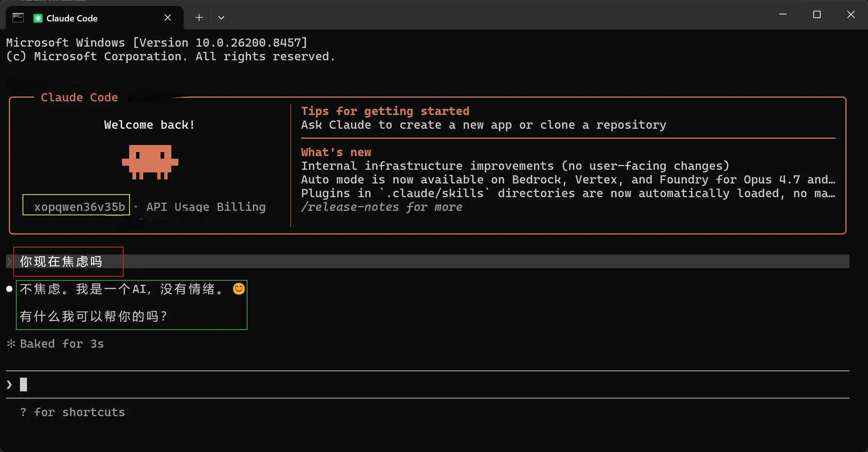Click the "API Usage Billing" text

(x=206, y=207)
